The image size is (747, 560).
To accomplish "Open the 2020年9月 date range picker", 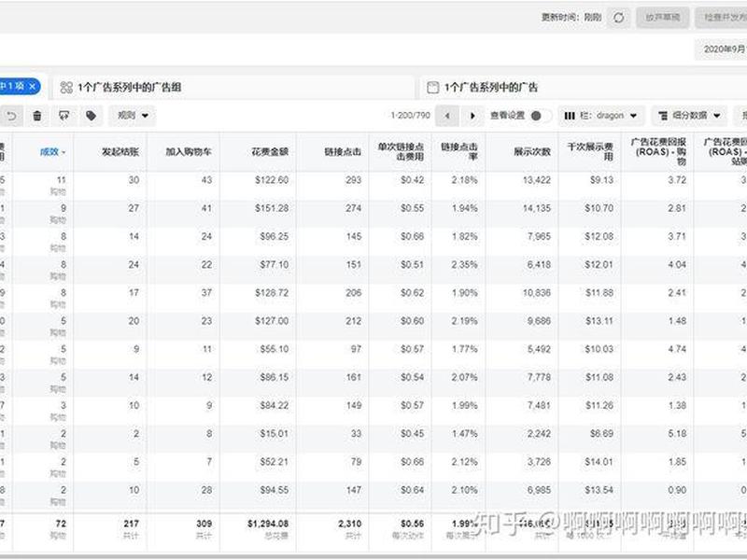I will [x=722, y=49].
